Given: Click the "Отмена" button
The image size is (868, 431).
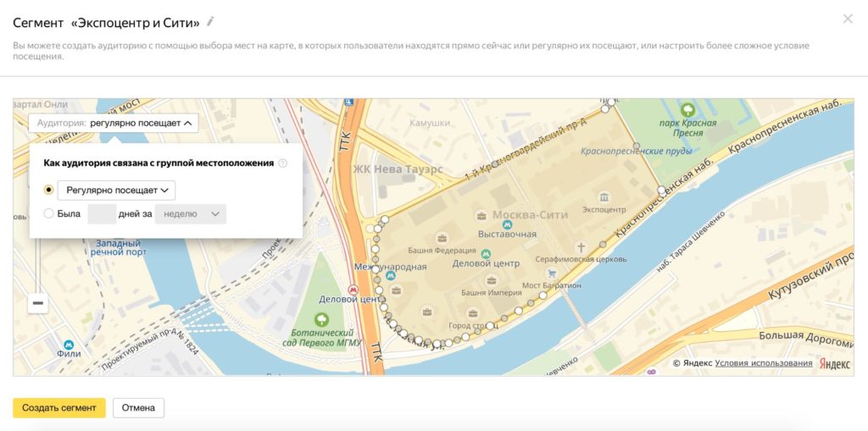Looking at the screenshot, I should (x=138, y=408).
